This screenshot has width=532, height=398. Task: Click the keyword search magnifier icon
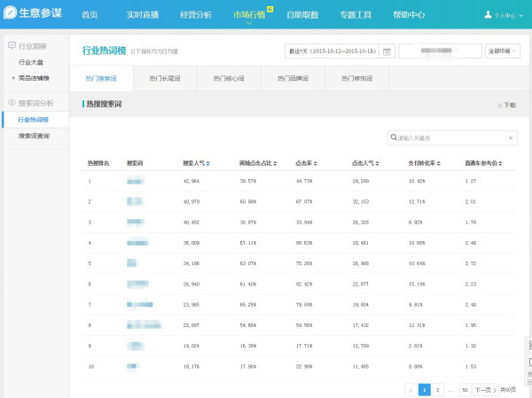pos(394,137)
